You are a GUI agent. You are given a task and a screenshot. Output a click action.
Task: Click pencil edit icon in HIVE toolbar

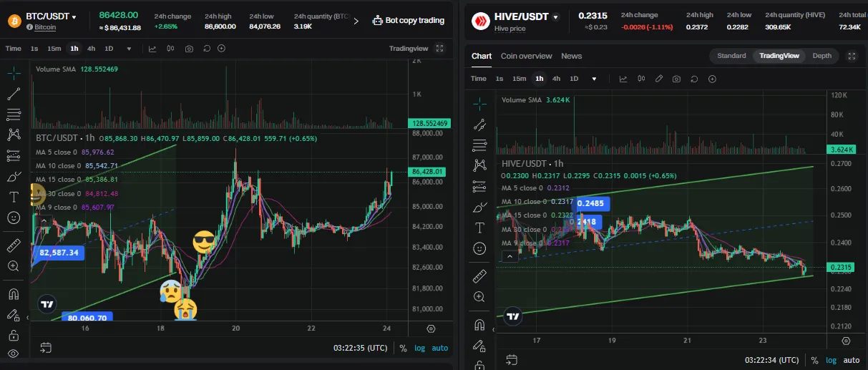click(659, 79)
